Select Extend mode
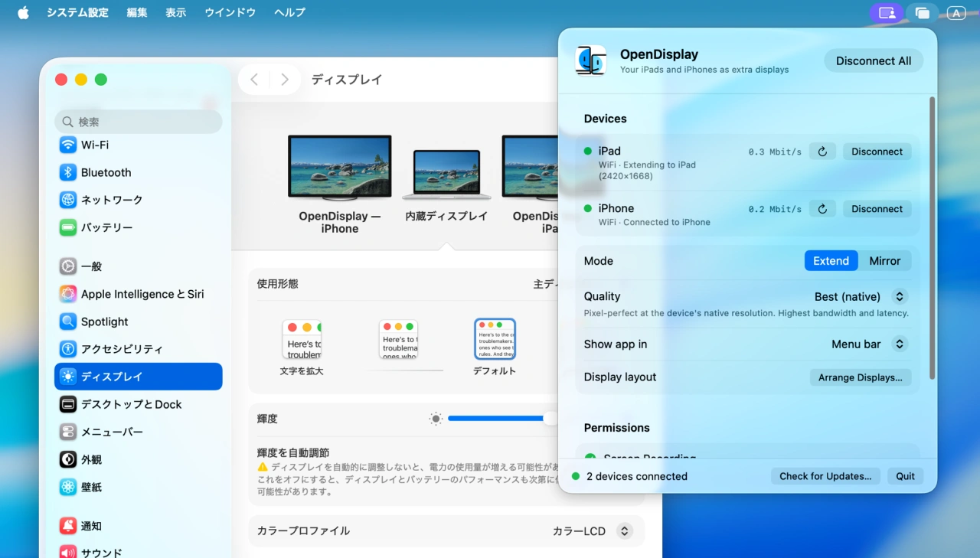Viewport: 980px width, 558px height. 831,261
